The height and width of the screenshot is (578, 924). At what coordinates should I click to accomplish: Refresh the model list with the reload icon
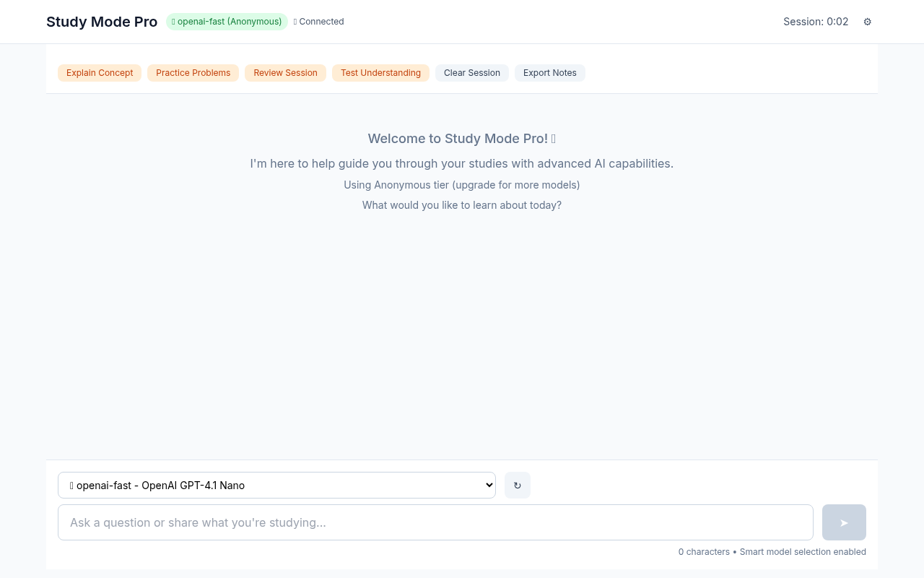tap(517, 485)
